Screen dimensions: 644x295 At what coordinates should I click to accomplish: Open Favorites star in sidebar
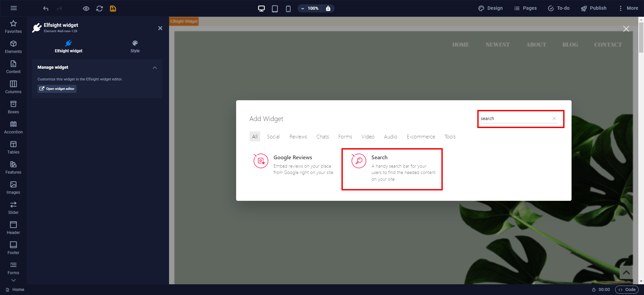point(13,27)
